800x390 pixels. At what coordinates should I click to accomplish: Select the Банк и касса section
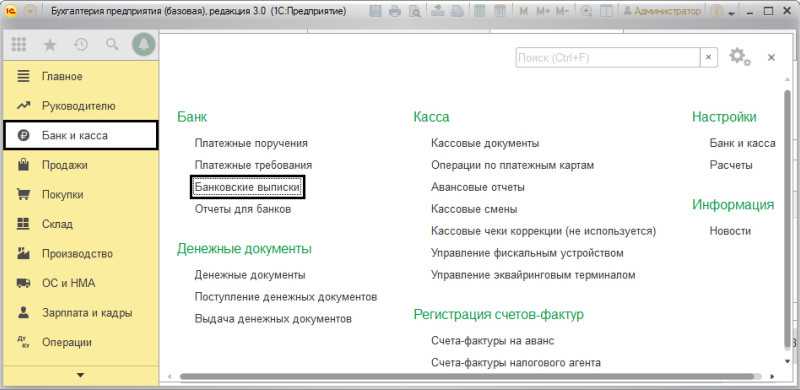pos(81,136)
